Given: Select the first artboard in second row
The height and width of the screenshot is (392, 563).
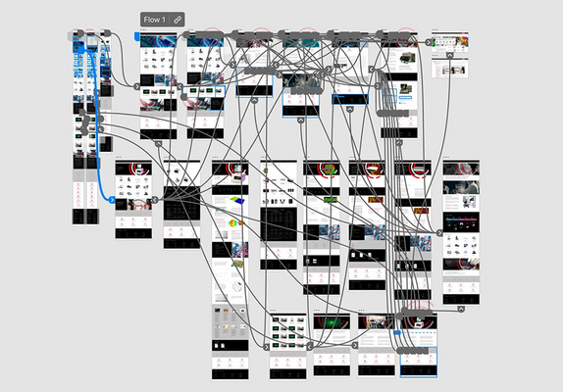Looking at the screenshot, I should [x=133, y=199].
